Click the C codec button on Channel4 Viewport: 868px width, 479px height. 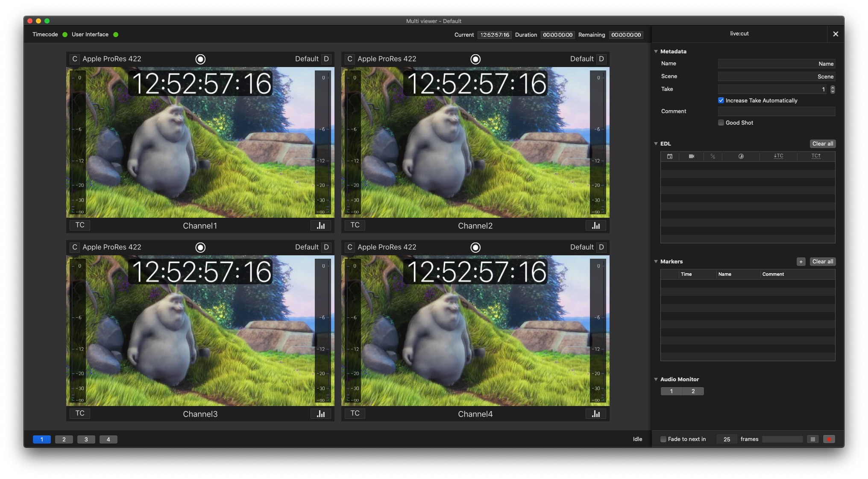tap(350, 247)
